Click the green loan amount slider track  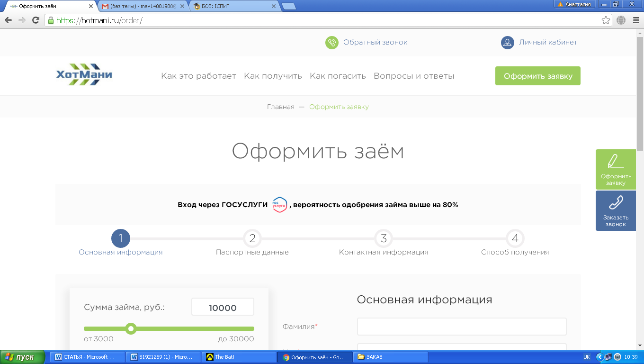[169, 328]
